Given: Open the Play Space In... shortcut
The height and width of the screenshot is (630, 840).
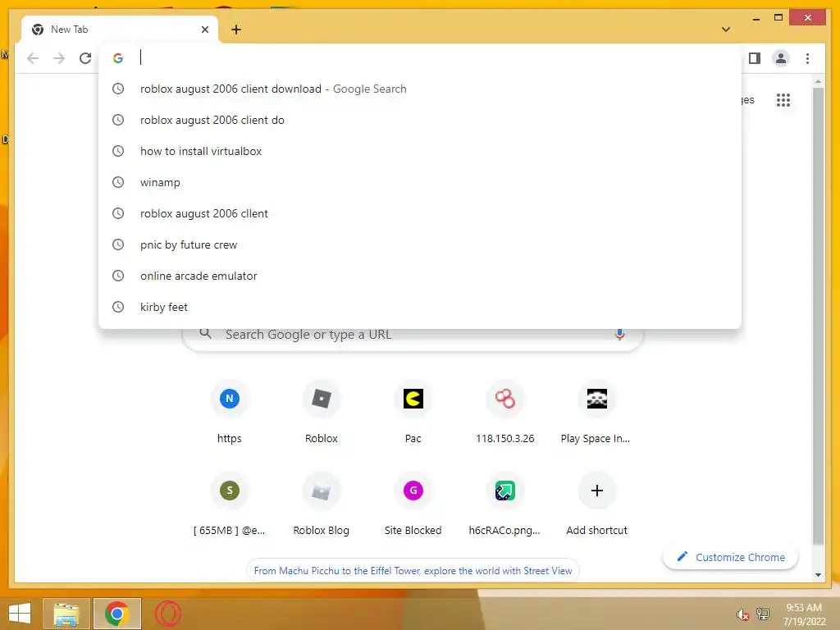Looking at the screenshot, I should (597, 413).
